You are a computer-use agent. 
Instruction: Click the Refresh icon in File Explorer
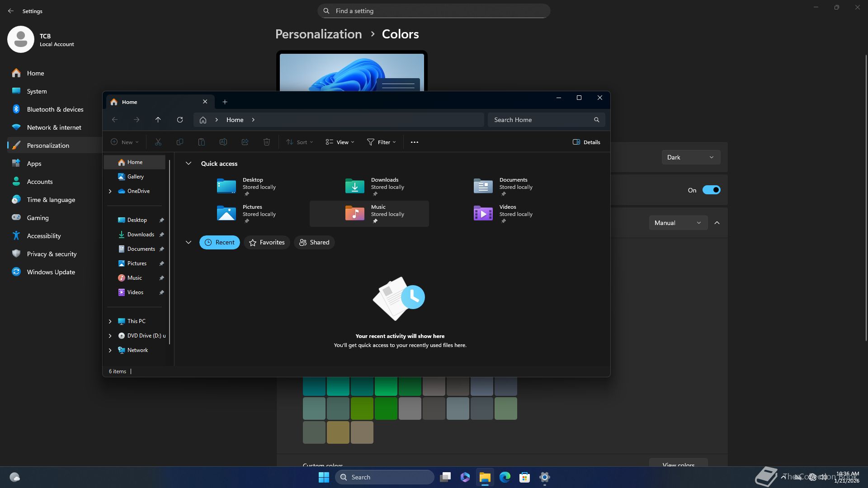(180, 120)
